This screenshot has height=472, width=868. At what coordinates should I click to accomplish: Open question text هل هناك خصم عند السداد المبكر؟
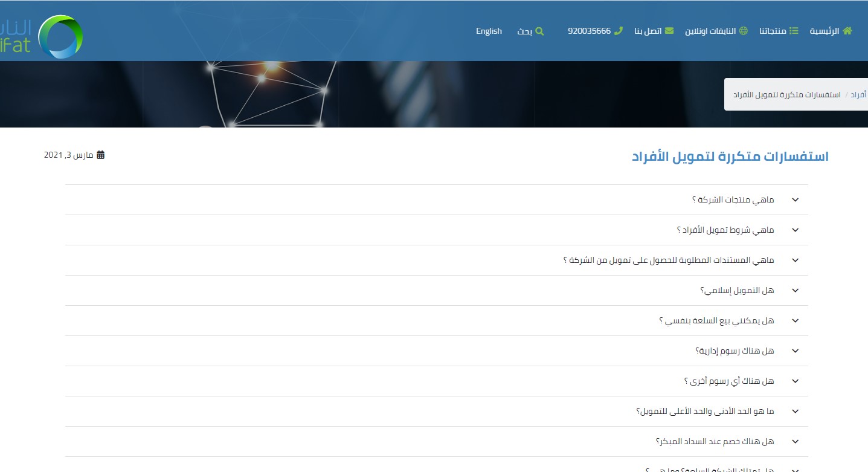715,442
